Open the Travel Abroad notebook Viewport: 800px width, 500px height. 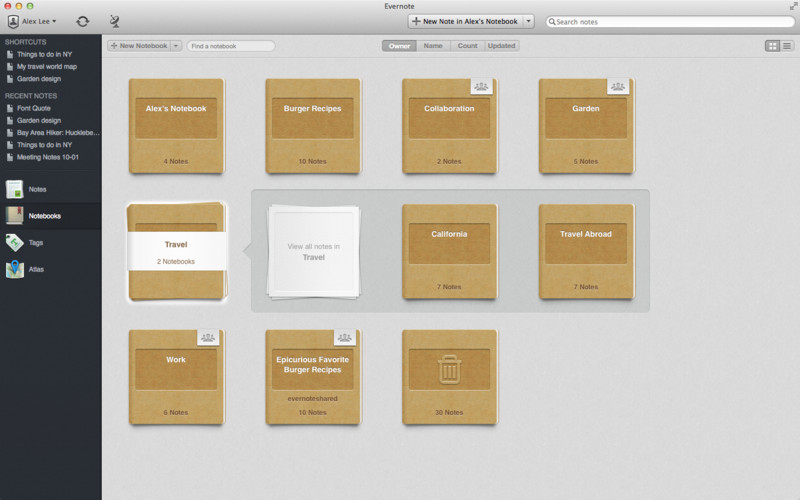586,252
